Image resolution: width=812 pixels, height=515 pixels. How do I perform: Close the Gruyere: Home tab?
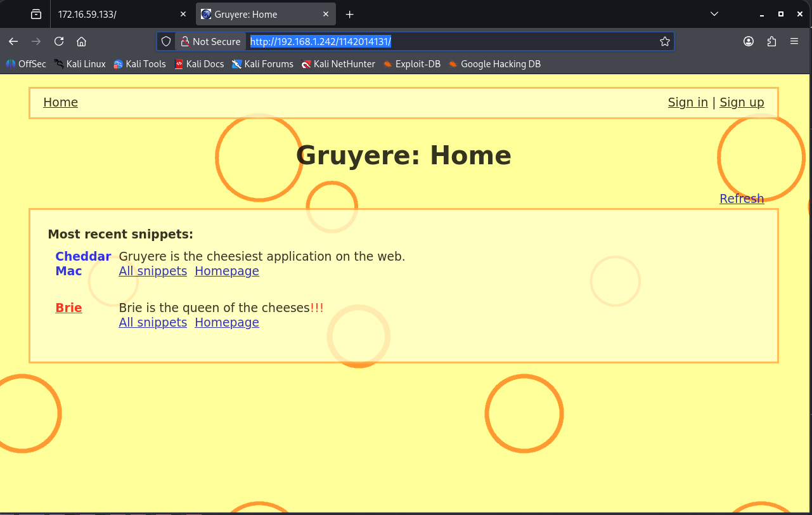pos(326,14)
